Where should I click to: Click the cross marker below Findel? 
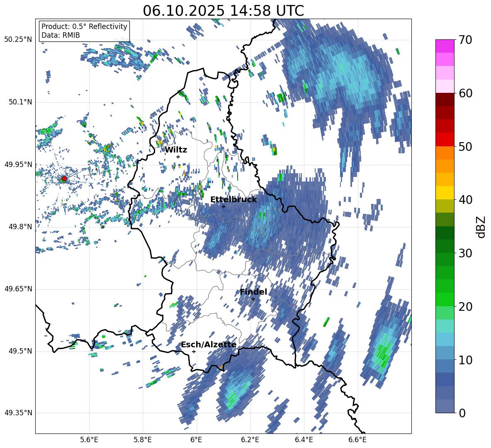point(253,299)
